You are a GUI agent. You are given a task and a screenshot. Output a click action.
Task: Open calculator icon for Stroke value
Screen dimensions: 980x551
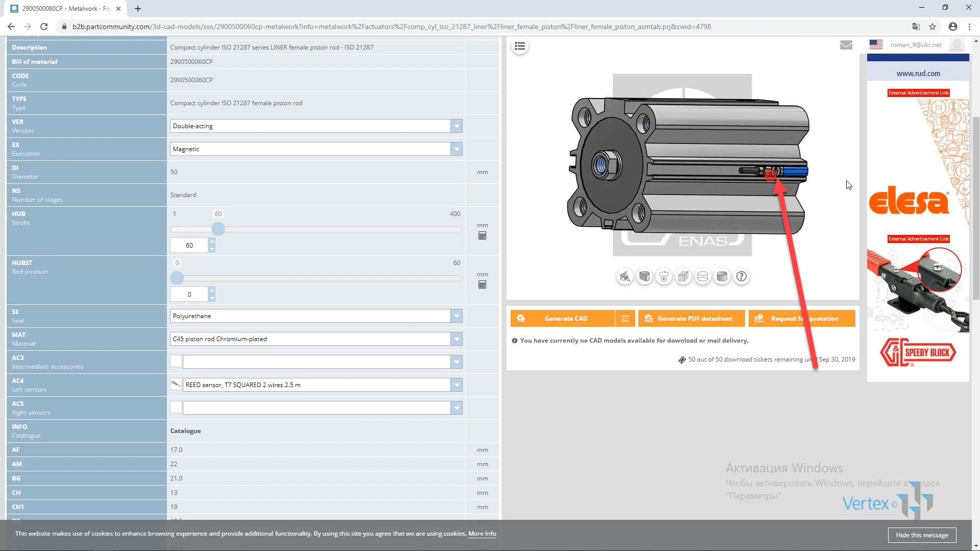[482, 235]
